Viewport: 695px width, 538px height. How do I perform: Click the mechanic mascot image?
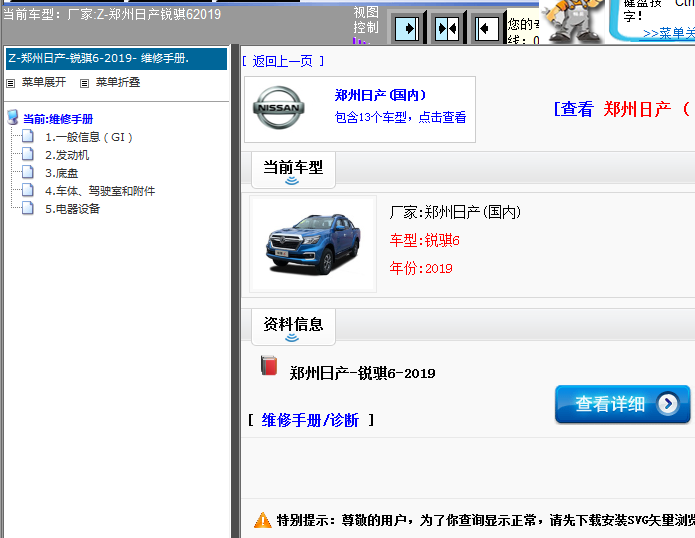pos(572,21)
